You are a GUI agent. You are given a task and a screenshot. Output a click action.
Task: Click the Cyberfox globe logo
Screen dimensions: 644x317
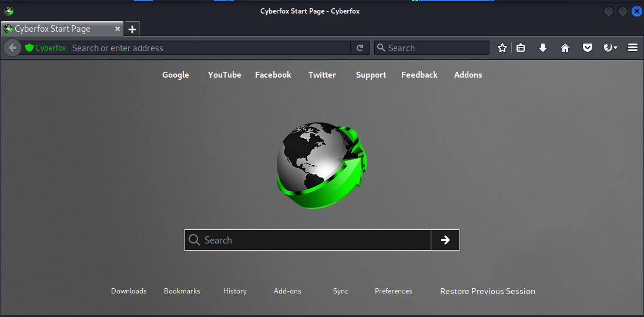322,165
